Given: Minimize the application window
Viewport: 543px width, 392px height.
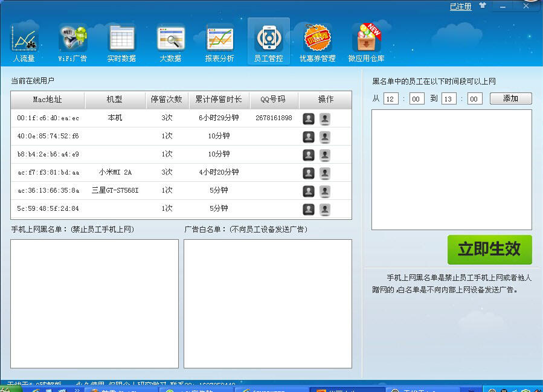Looking at the screenshot, I should (x=503, y=7).
